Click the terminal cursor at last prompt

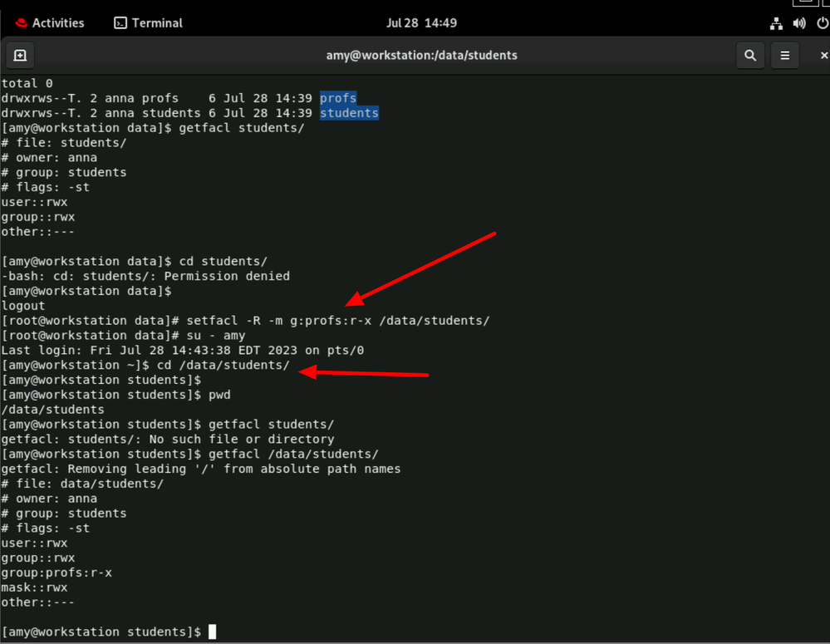click(213, 632)
